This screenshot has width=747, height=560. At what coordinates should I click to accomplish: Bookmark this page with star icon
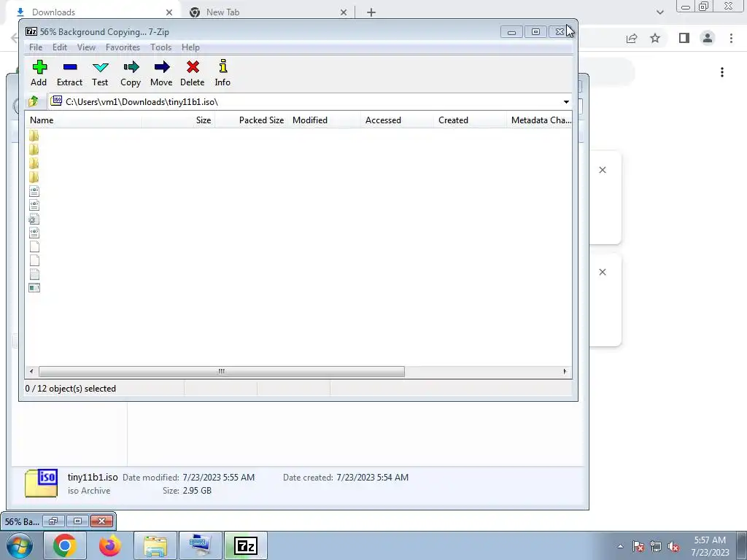pos(655,38)
